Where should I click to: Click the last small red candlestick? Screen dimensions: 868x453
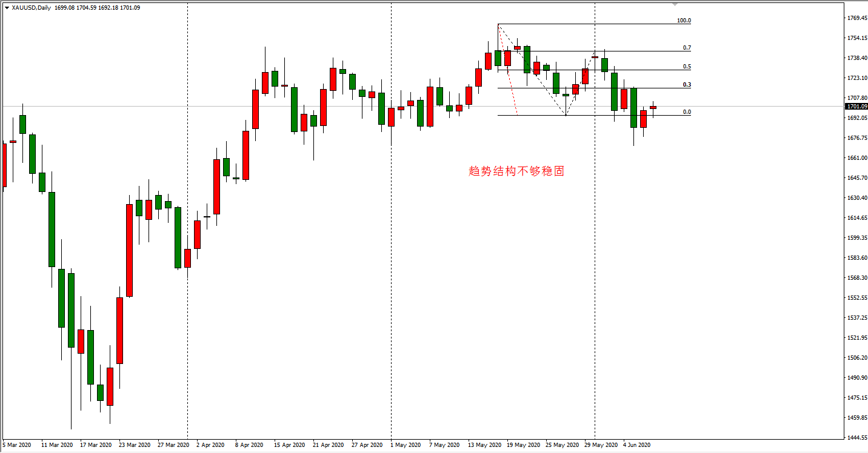tap(653, 107)
